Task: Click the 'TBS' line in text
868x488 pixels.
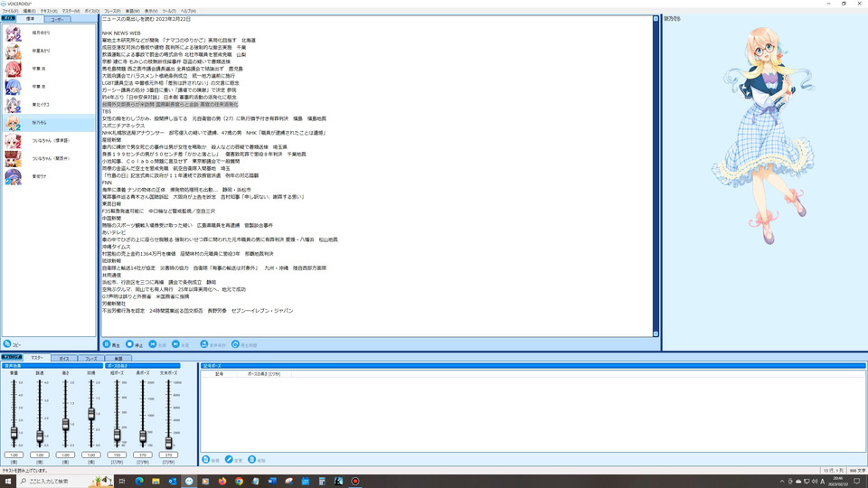Action: pos(107,111)
